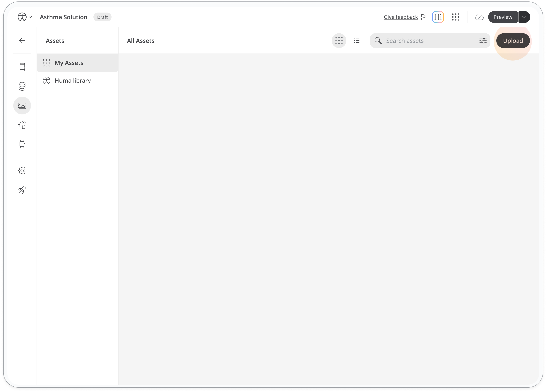Open the Huma logo dropdown
The image size is (546, 392).
coord(25,17)
